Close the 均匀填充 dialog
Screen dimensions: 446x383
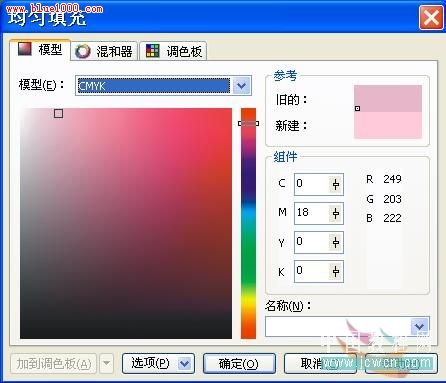coord(431,18)
